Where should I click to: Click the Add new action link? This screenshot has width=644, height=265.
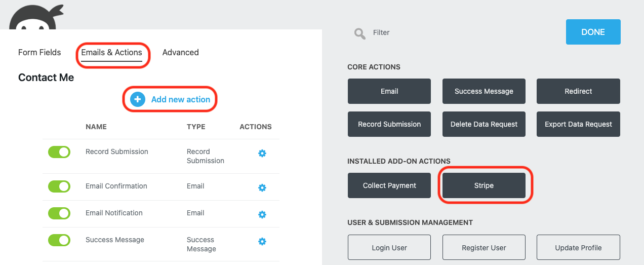(181, 99)
